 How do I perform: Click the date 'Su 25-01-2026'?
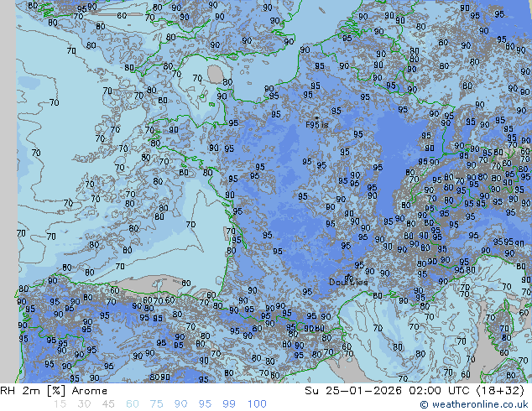tap(353, 391)
